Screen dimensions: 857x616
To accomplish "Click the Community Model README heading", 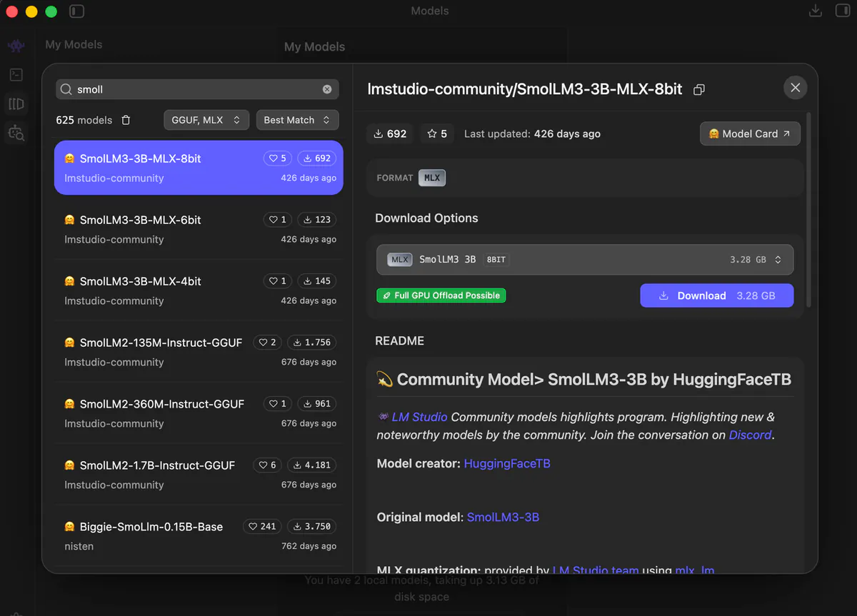I will pyautogui.click(x=583, y=379).
